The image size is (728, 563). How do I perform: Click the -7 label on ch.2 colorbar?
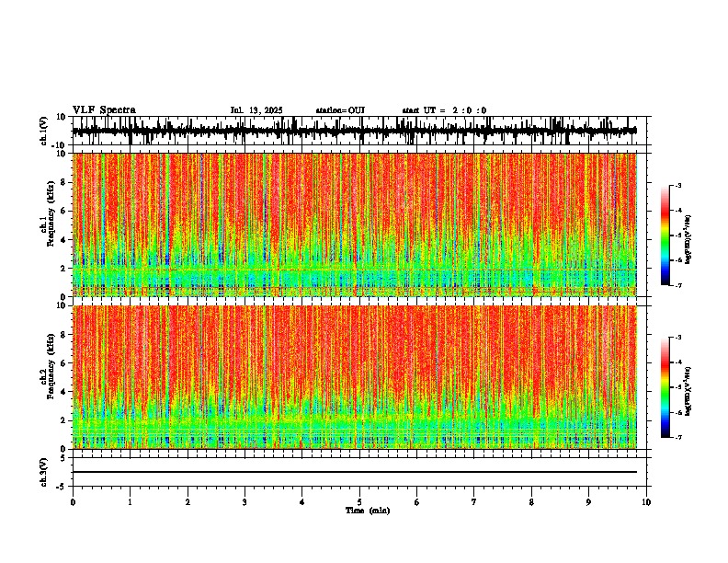677,437
